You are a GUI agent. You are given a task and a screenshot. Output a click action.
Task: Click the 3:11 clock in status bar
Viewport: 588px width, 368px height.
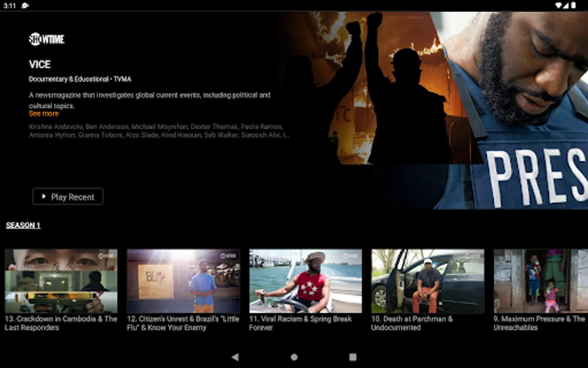tap(9, 5)
